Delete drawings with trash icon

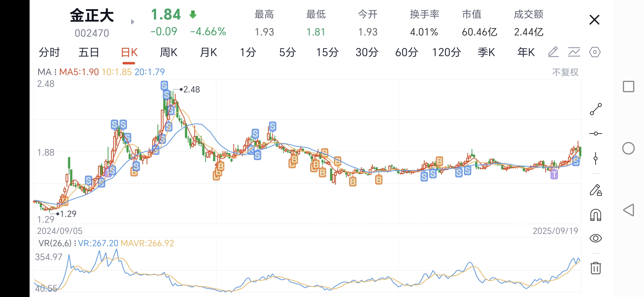pos(596,268)
